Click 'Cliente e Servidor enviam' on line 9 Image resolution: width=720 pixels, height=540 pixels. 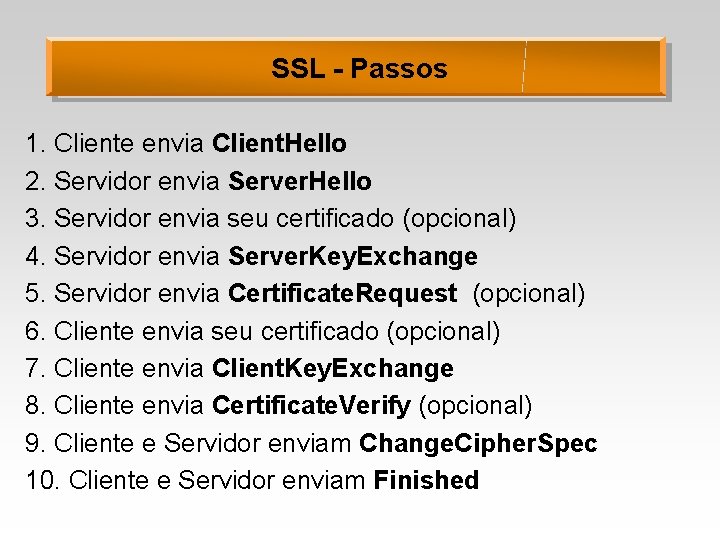(x=202, y=444)
